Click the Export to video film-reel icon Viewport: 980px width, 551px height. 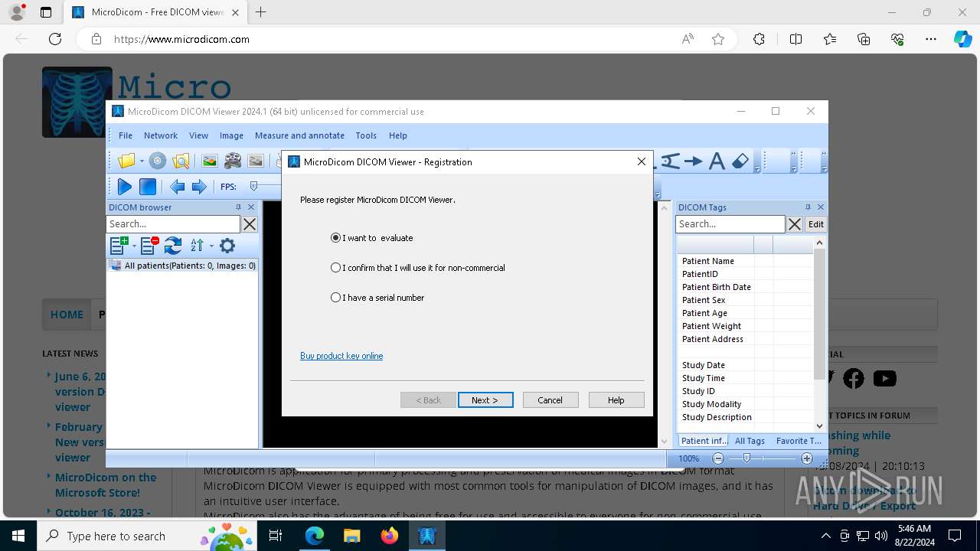click(x=233, y=161)
